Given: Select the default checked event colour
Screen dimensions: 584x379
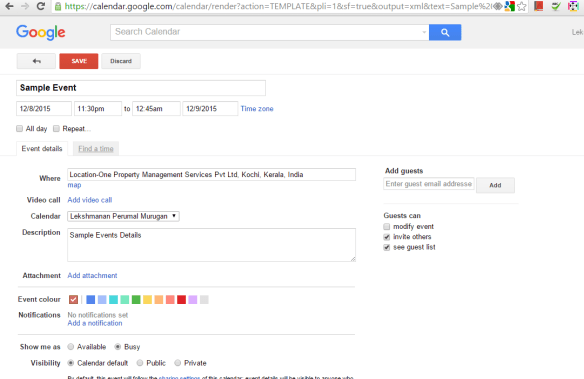Looking at the screenshot, I should (73, 299).
